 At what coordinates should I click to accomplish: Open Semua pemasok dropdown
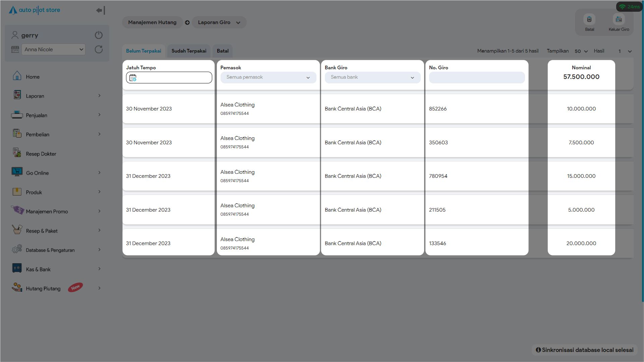tap(268, 77)
